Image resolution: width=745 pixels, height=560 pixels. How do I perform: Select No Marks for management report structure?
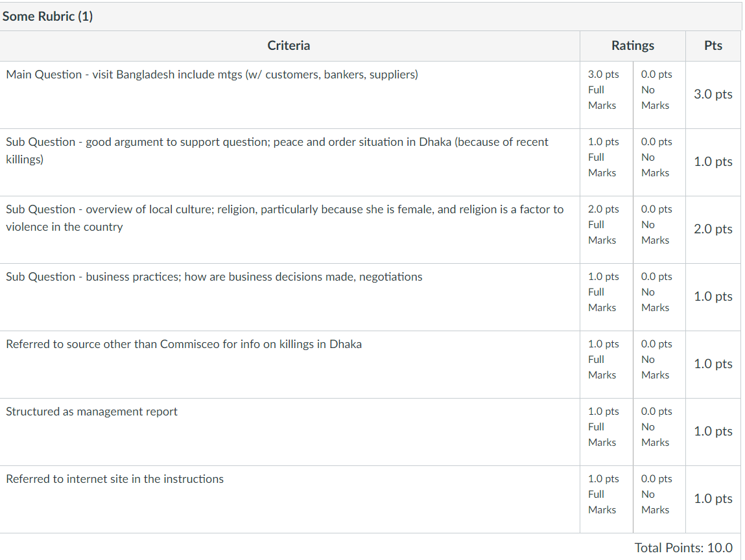click(659, 432)
